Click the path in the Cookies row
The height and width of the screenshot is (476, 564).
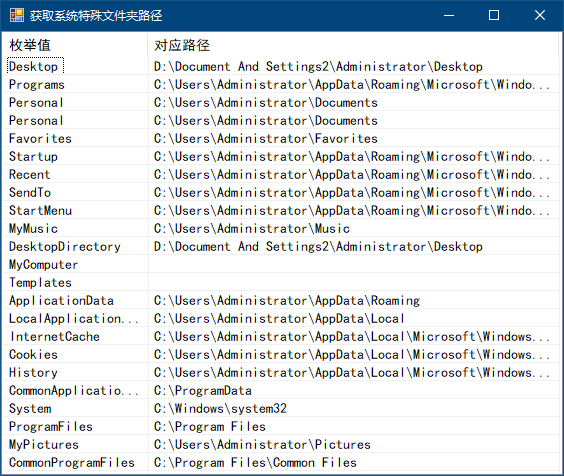click(x=352, y=354)
